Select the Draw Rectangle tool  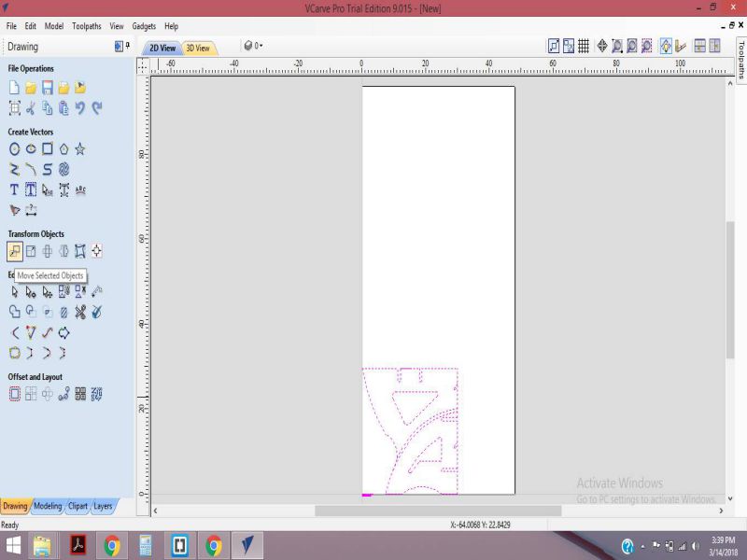48,149
